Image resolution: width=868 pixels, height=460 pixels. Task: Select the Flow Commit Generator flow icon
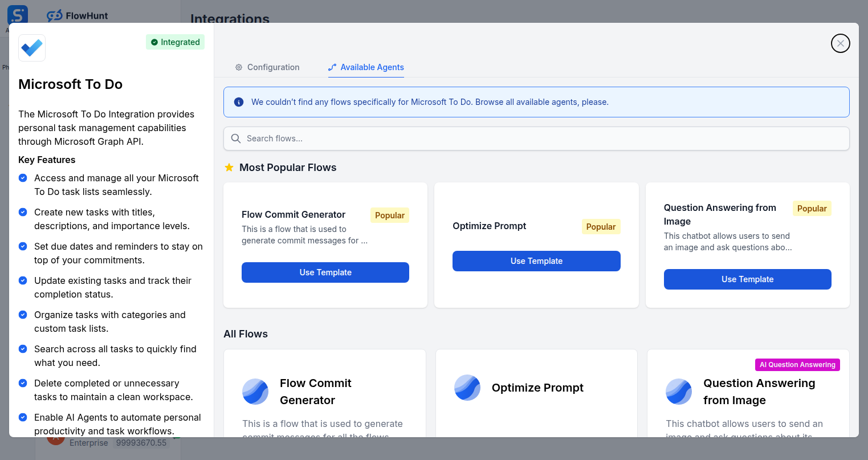pyautogui.click(x=255, y=392)
